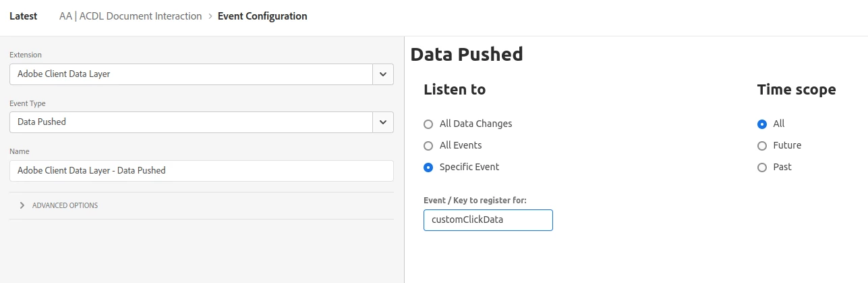Expand Advanced Options with its chevron arrow

click(22, 205)
